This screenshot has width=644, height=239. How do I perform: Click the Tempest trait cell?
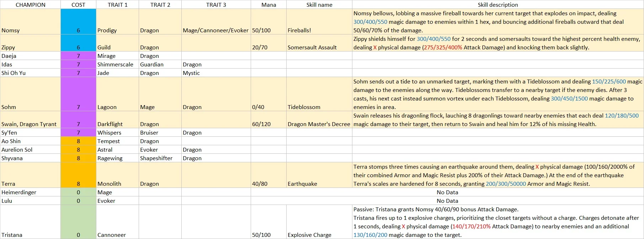tap(117, 141)
